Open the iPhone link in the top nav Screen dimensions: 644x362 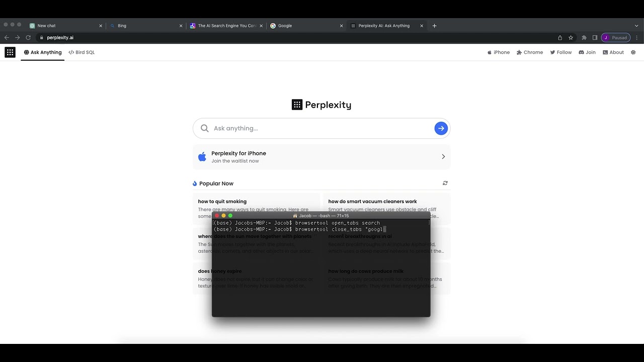[x=499, y=52]
